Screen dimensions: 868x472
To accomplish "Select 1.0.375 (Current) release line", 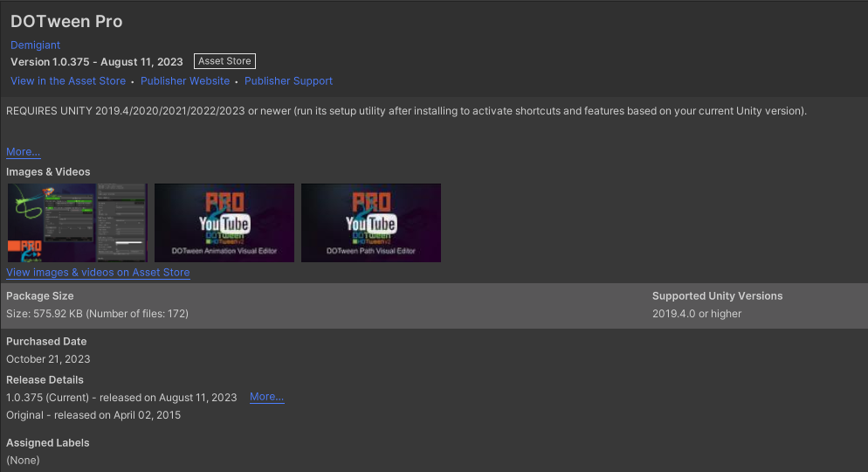I will (121, 398).
